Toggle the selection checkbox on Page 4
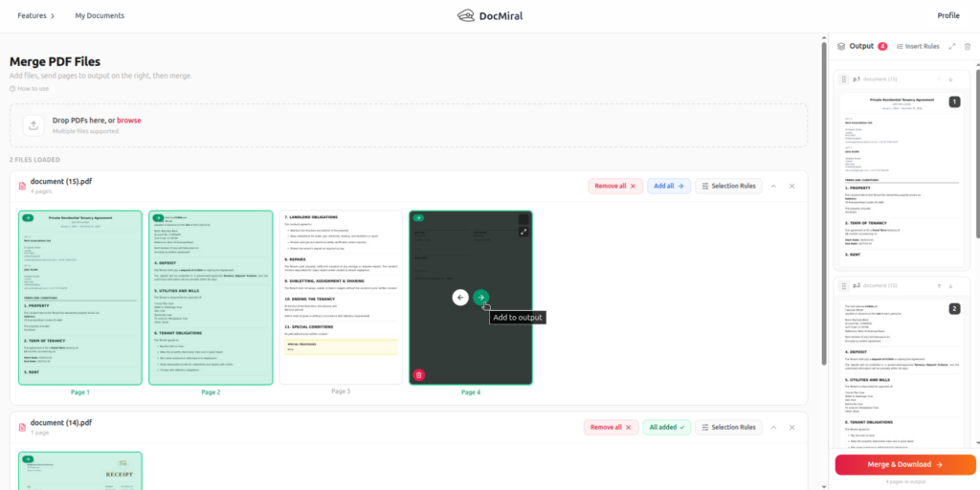The width and height of the screenshot is (980, 490). pos(523,219)
